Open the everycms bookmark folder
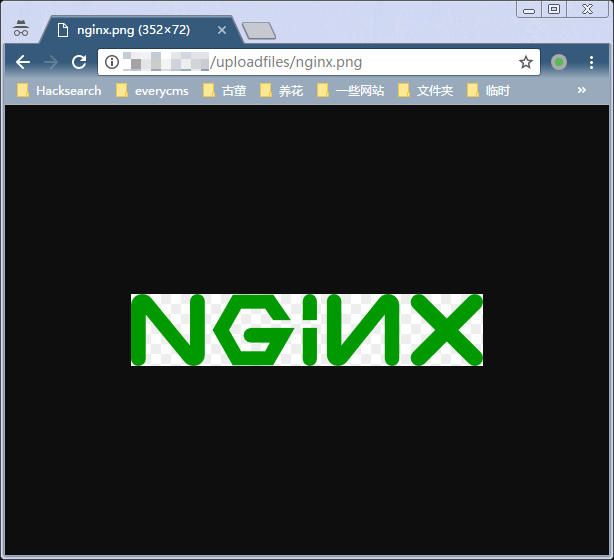The height and width of the screenshot is (560, 614). click(152, 90)
